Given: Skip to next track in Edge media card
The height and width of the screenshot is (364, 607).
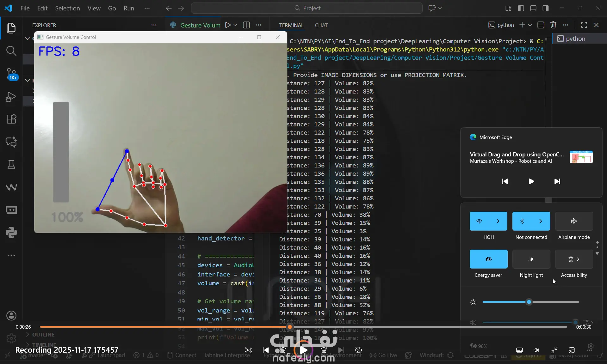Looking at the screenshot, I should 557,181.
